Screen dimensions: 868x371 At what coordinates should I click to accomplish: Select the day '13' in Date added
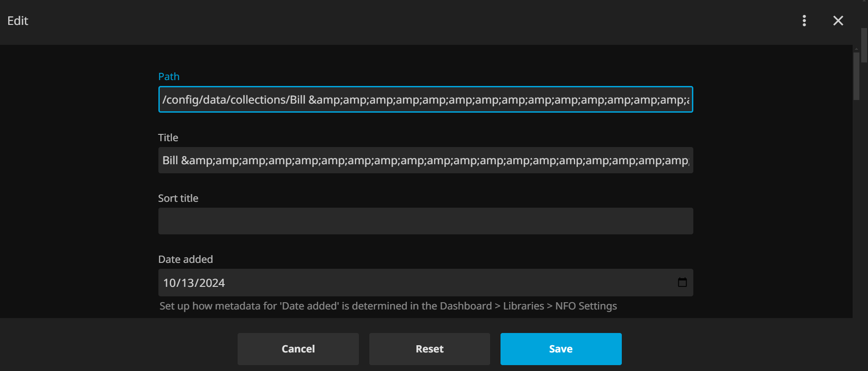[x=187, y=283]
